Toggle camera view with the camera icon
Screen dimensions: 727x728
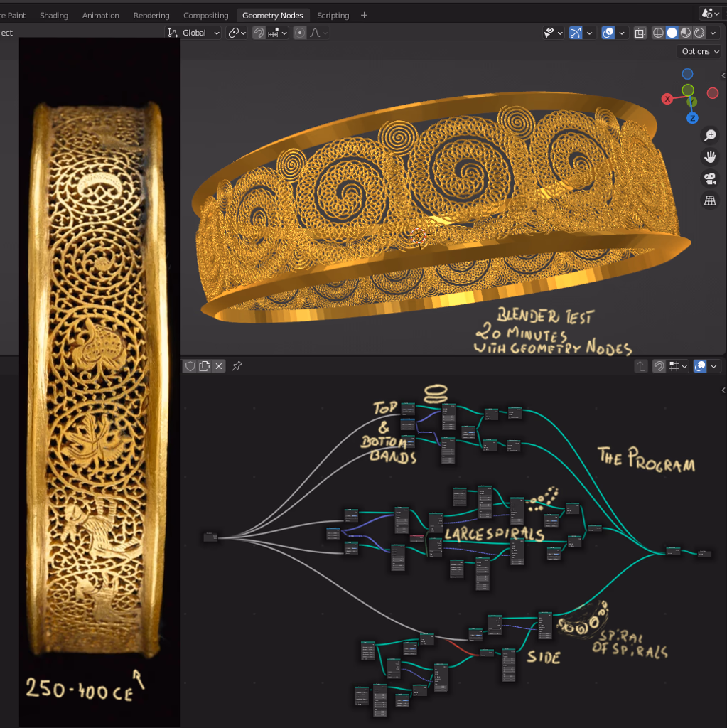pos(709,178)
